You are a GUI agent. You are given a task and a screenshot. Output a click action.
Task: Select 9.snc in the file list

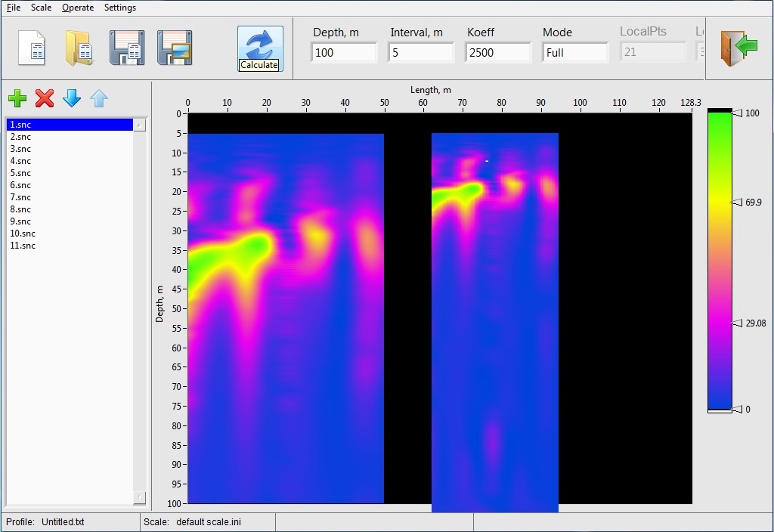70,221
